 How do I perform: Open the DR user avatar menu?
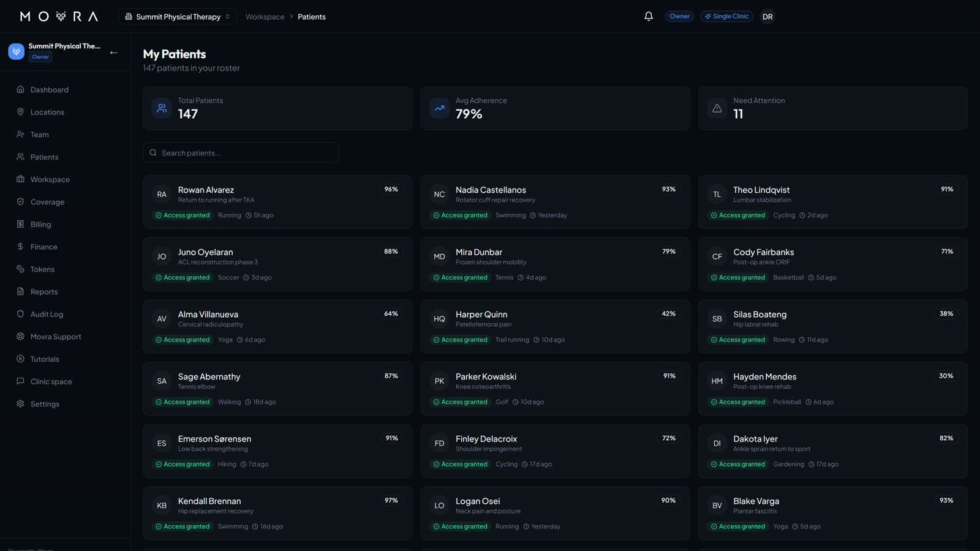pos(767,17)
